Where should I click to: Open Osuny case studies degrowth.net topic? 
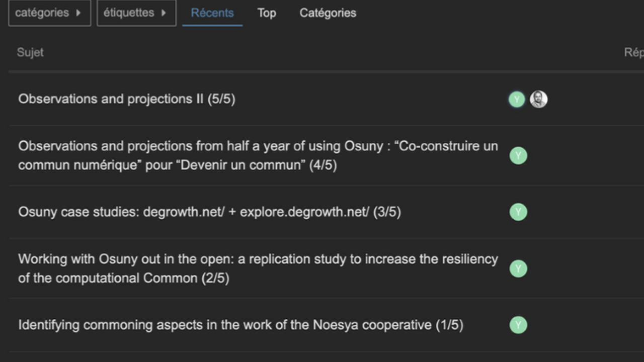click(209, 212)
